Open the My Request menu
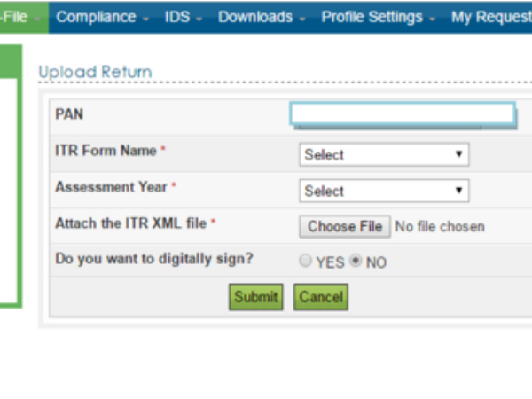The width and height of the screenshot is (532, 399). [x=490, y=17]
